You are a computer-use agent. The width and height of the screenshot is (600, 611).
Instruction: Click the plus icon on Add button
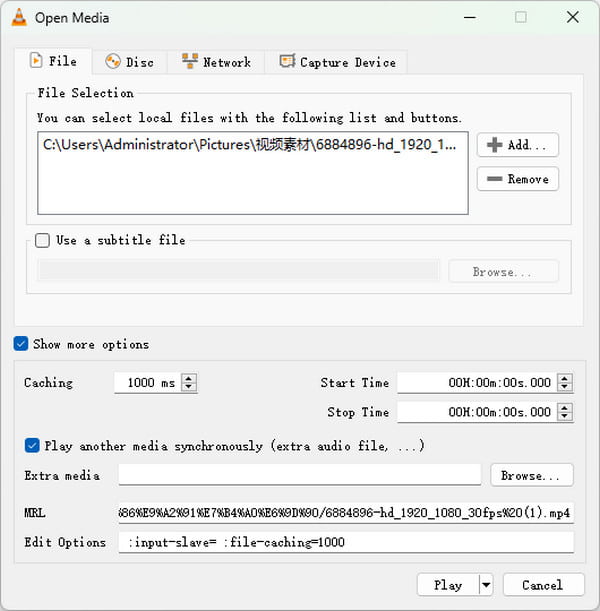[494, 145]
